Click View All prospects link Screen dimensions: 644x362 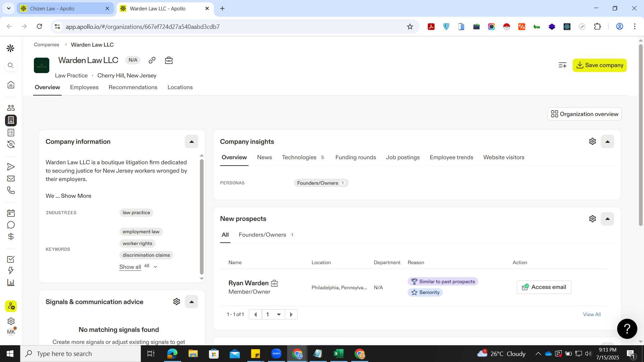coord(592,314)
